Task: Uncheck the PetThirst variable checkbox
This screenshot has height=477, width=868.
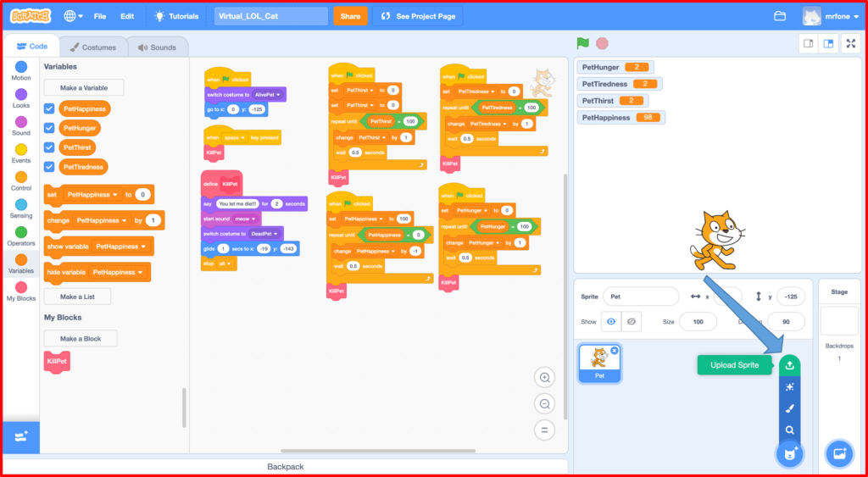Action: point(49,147)
